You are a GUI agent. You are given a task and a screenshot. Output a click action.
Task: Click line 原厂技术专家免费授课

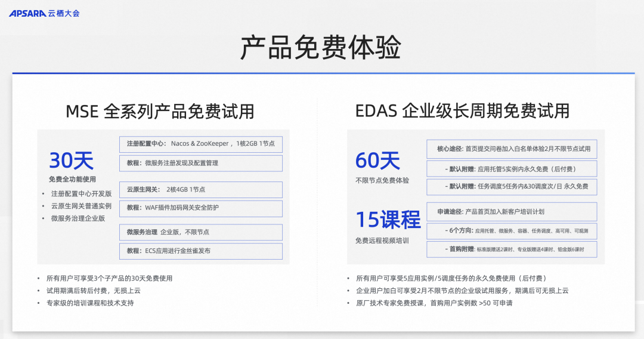(x=434, y=303)
